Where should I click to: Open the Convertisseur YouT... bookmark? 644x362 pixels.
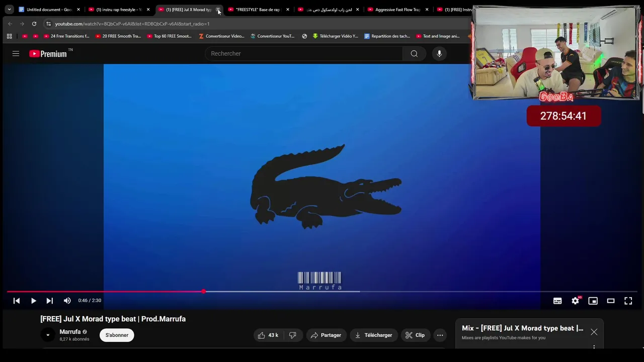272,36
